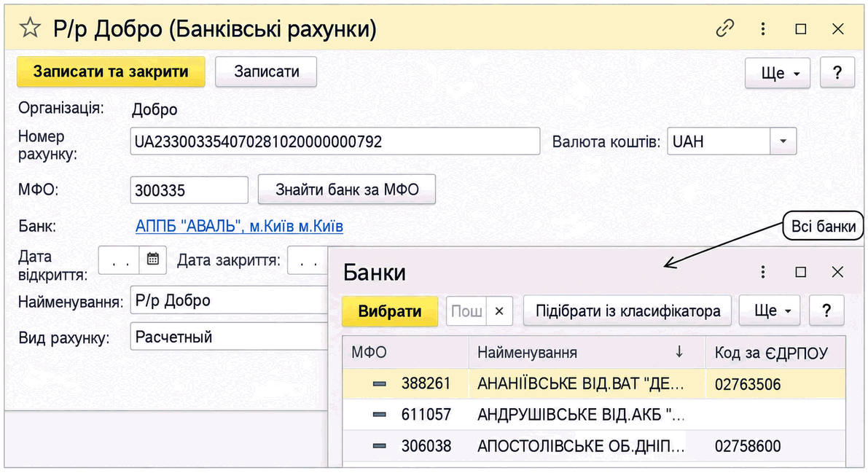Click Підібрати із класифікатора button
Image resolution: width=868 pixels, height=473 pixels.
(x=627, y=310)
